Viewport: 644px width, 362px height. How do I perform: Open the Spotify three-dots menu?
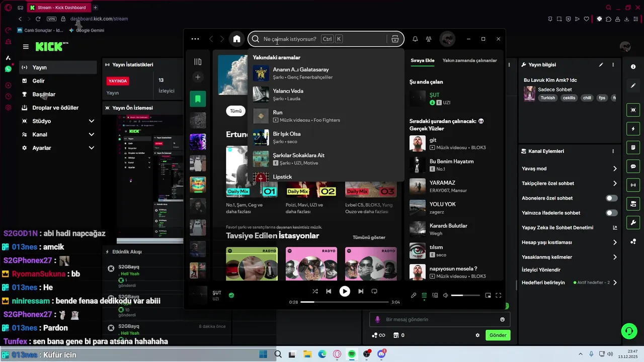(195, 39)
